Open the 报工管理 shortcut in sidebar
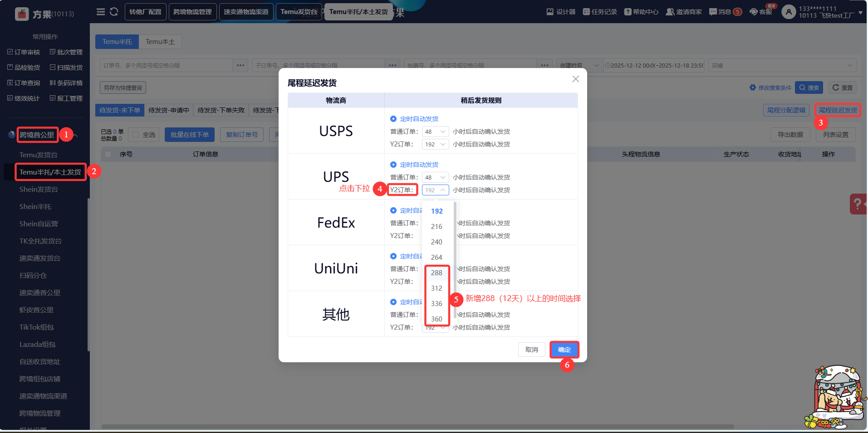This screenshot has height=433, width=868. click(x=66, y=98)
